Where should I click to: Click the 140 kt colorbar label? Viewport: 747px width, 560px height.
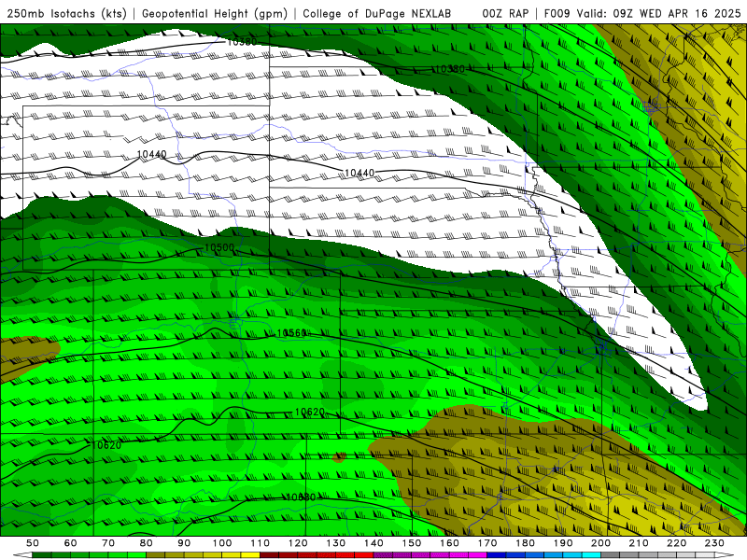[x=373, y=543]
